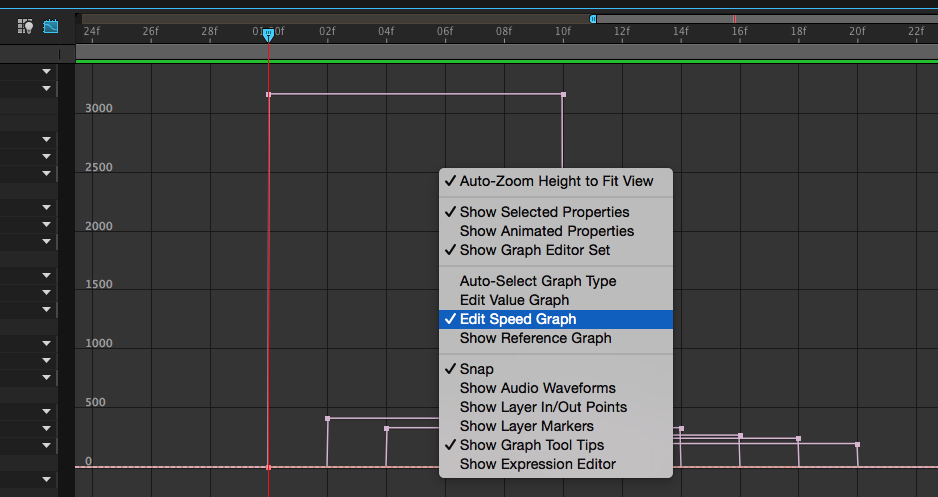The width and height of the screenshot is (938, 497).
Task: Toggle the blue Graph Editor icon
Action: (51, 26)
